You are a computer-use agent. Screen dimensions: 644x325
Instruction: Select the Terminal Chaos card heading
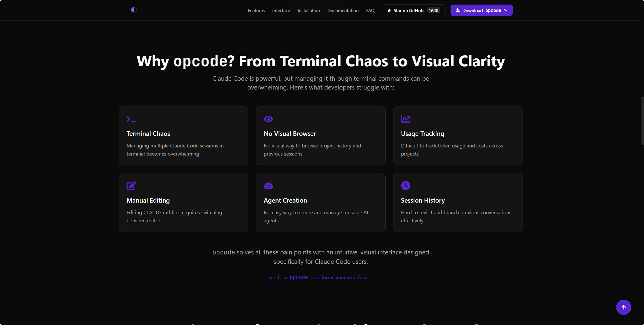(148, 134)
